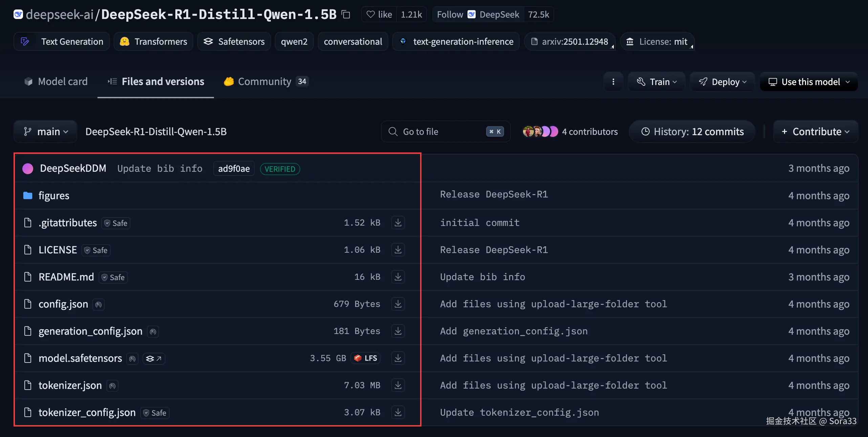This screenshot has height=437, width=868.
Task: Show the 72.5k followers count
Action: click(539, 15)
